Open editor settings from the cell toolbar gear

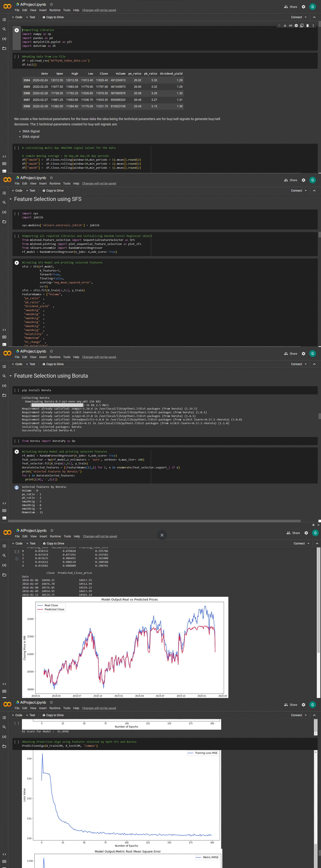click(296, 26)
